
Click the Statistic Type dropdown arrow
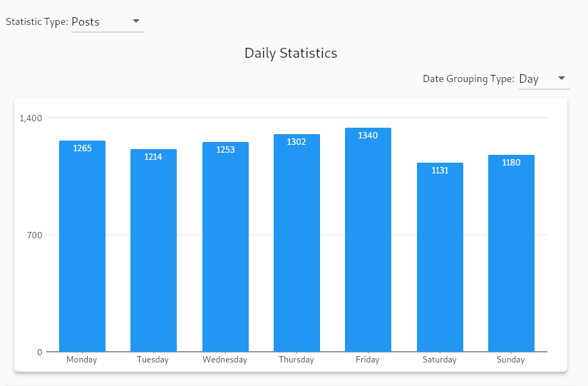136,21
